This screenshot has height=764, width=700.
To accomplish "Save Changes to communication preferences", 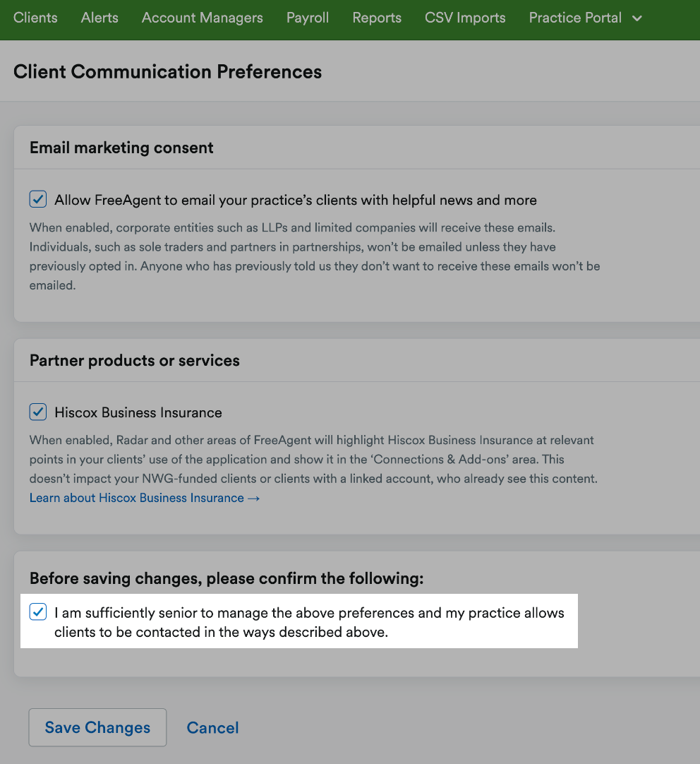I will (x=97, y=727).
